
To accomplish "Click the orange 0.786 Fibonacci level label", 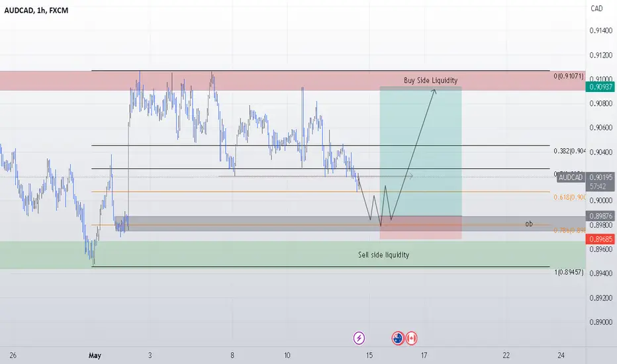I will tap(570, 230).
